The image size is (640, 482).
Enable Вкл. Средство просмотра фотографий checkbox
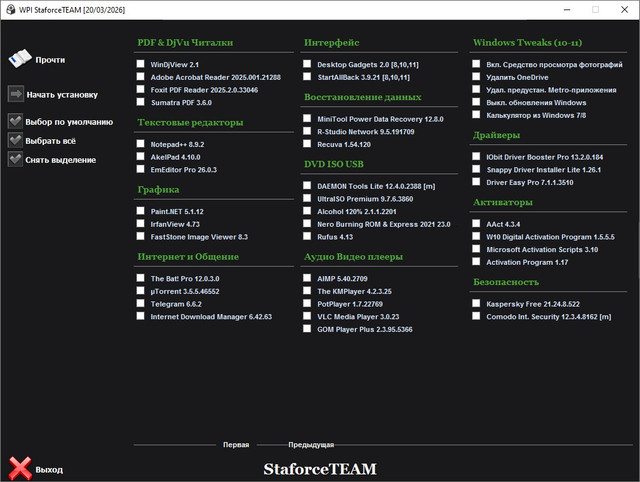(x=476, y=64)
